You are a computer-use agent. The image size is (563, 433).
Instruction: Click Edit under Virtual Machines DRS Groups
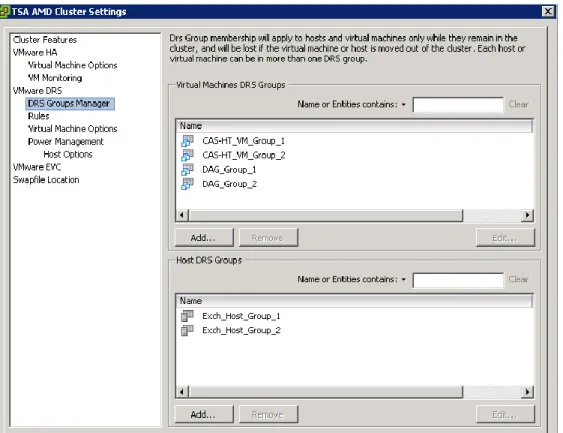pos(505,238)
